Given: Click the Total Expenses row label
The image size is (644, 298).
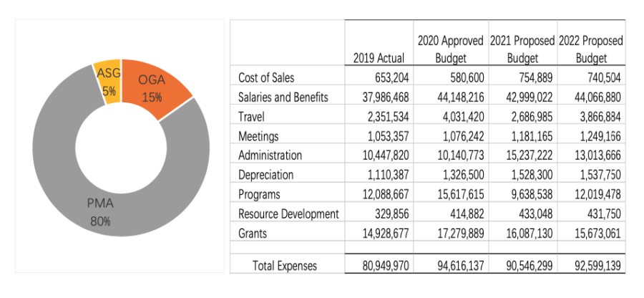Looking at the screenshot, I should pyautogui.click(x=285, y=266).
